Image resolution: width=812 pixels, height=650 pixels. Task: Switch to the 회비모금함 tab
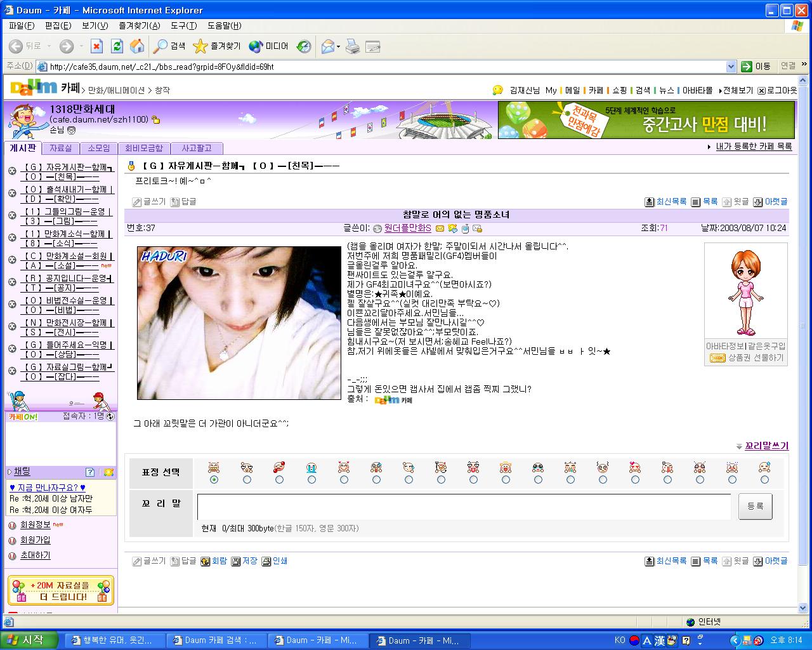coord(144,148)
